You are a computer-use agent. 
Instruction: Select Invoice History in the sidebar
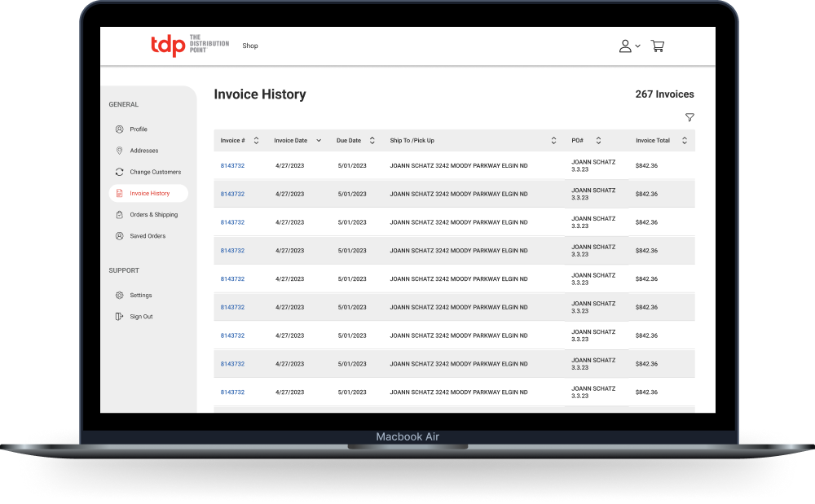point(149,194)
